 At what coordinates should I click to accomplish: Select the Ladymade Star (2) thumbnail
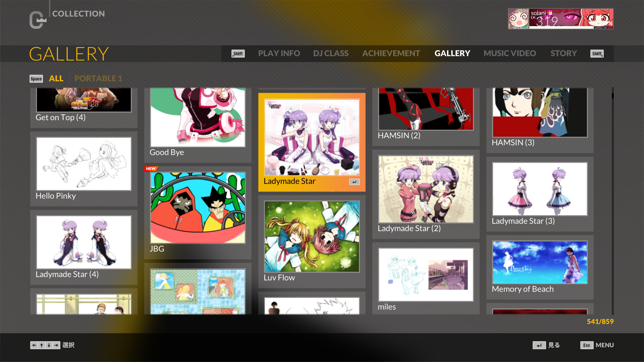pos(426,189)
